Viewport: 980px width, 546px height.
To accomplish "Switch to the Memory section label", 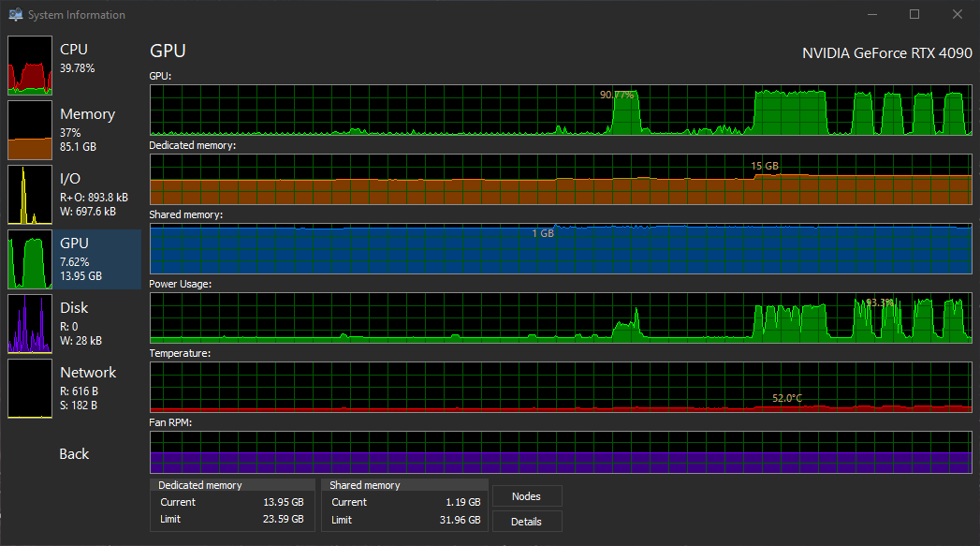I will (87, 114).
